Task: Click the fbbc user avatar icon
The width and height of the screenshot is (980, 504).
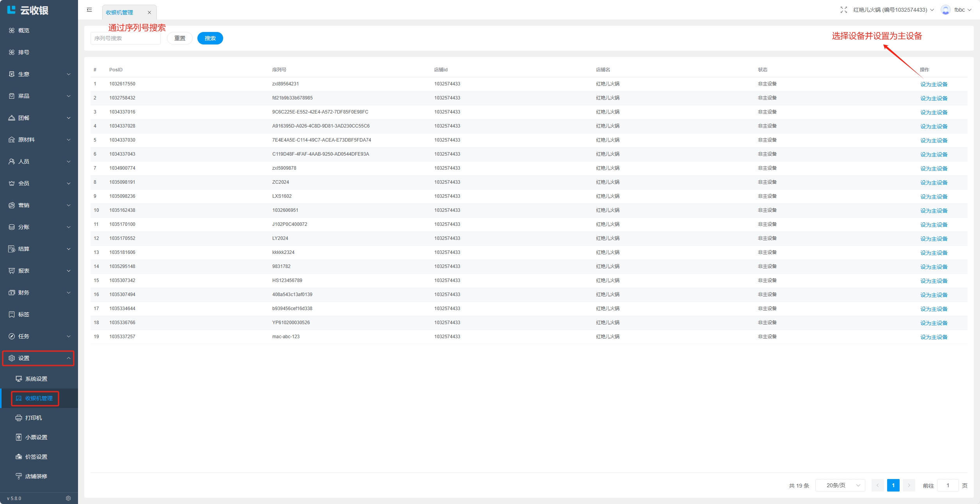Action: [945, 10]
